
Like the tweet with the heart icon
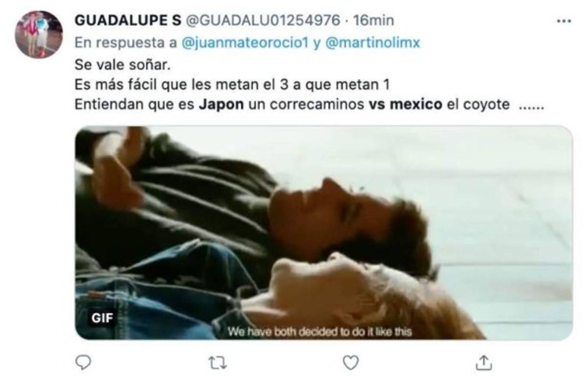point(350,363)
